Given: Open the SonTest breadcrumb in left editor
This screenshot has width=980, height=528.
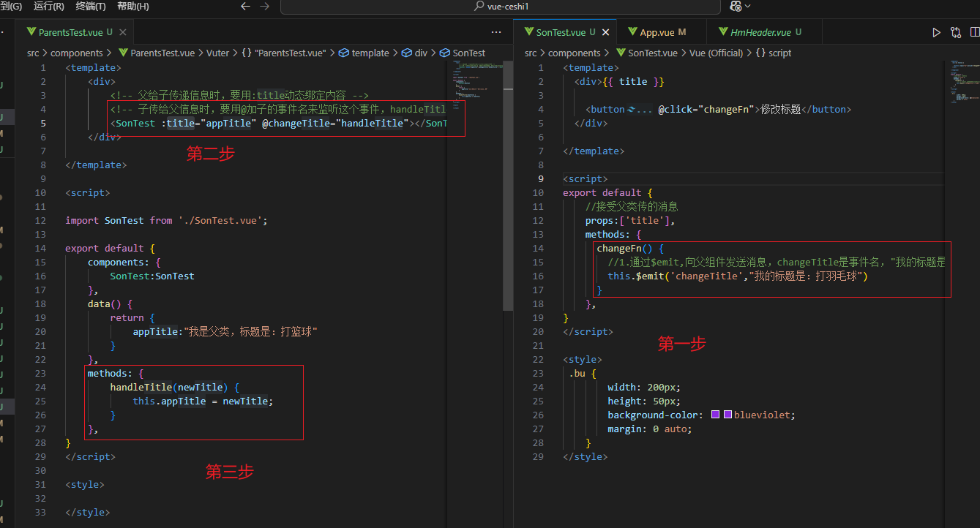Looking at the screenshot, I should [x=463, y=53].
